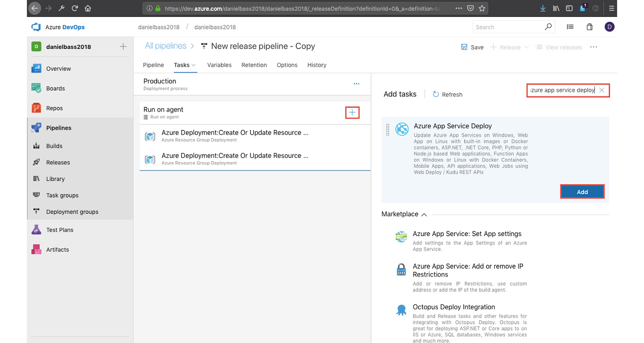Click first danielbass2018 breadcrumb

pyautogui.click(x=159, y=27)
